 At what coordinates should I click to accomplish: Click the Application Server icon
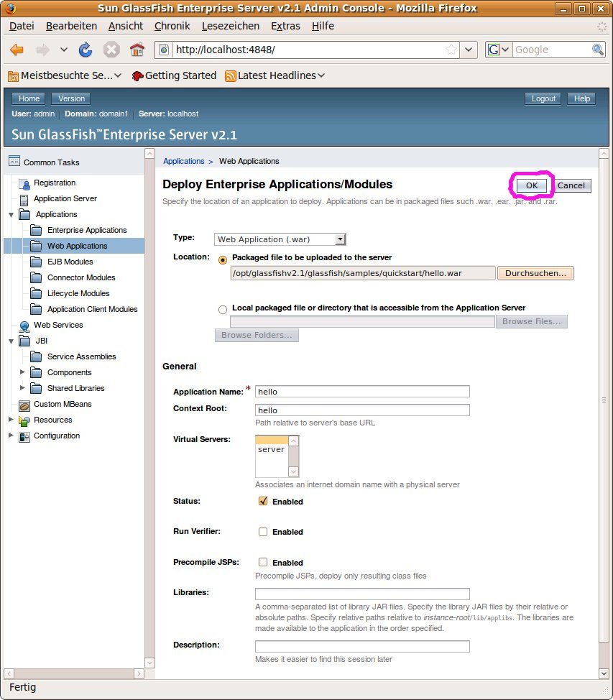pos(24,199)
